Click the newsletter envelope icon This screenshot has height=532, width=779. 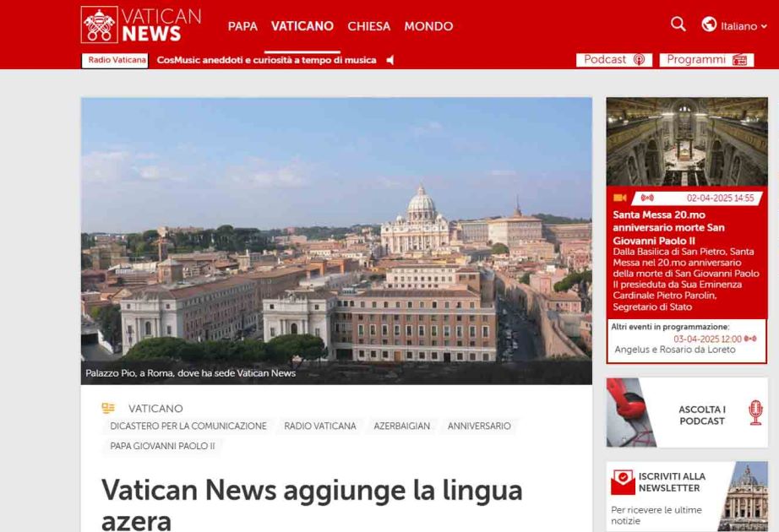pyautogui.click(x=623, y=482)
